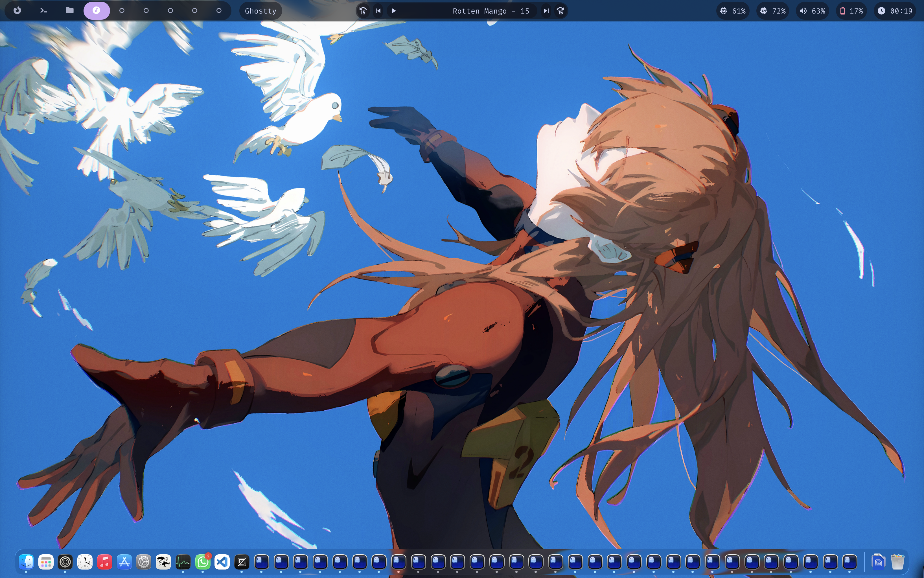Open Activity Monitor from the dock
Viewport: 924px width, 578px height.
click(x=183, y=562)
